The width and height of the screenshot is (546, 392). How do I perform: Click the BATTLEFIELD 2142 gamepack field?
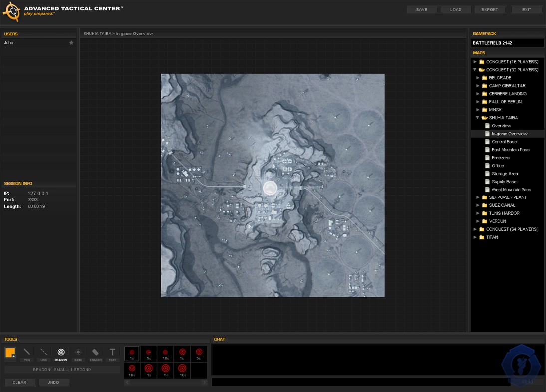[507, 43]
